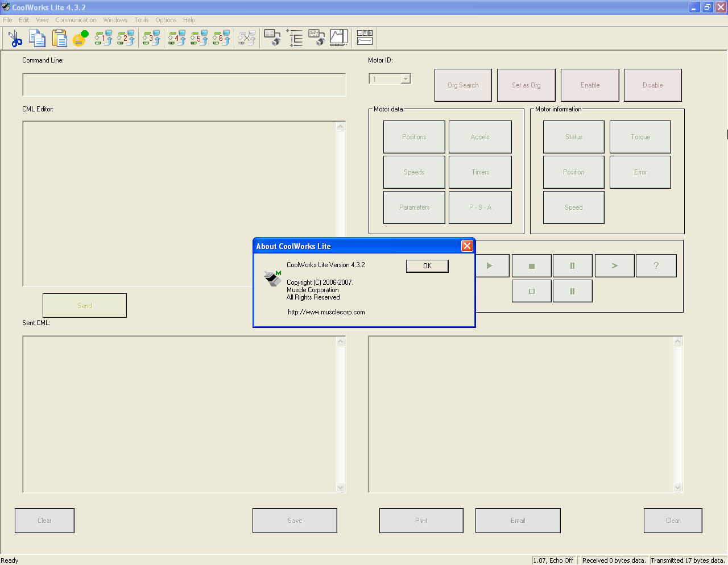Click inside the CML Editor text area

coord(180,203)
